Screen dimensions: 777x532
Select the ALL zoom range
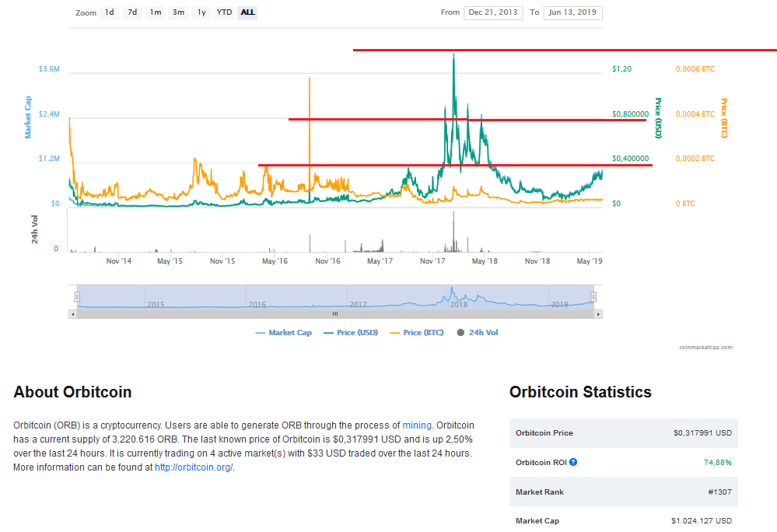pos(247,12)
